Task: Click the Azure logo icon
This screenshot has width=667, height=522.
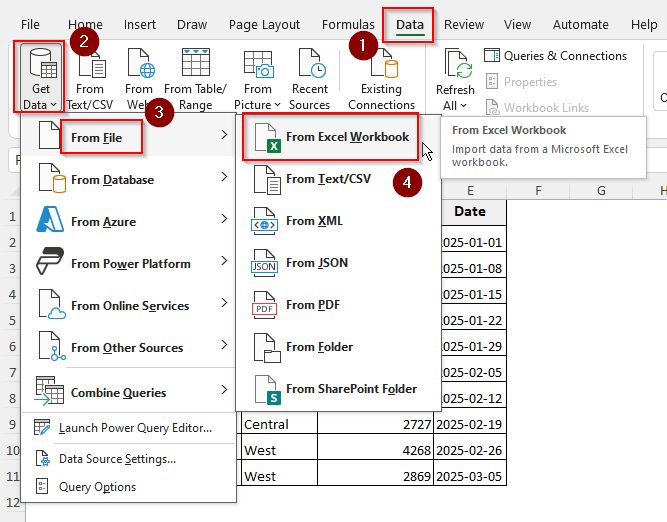Action: [50, 220]
